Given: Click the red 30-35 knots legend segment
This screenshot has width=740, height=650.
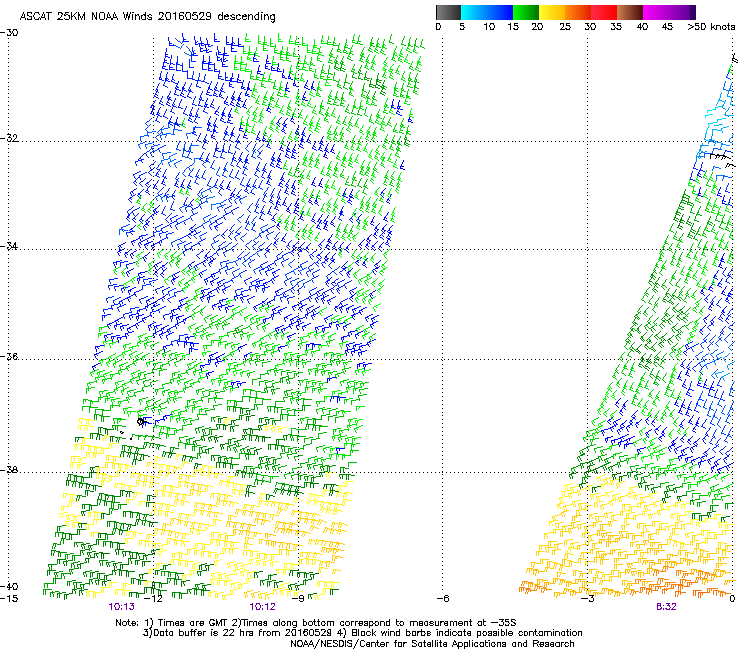Looking at the screenshot, I should (x=604, y=13).
